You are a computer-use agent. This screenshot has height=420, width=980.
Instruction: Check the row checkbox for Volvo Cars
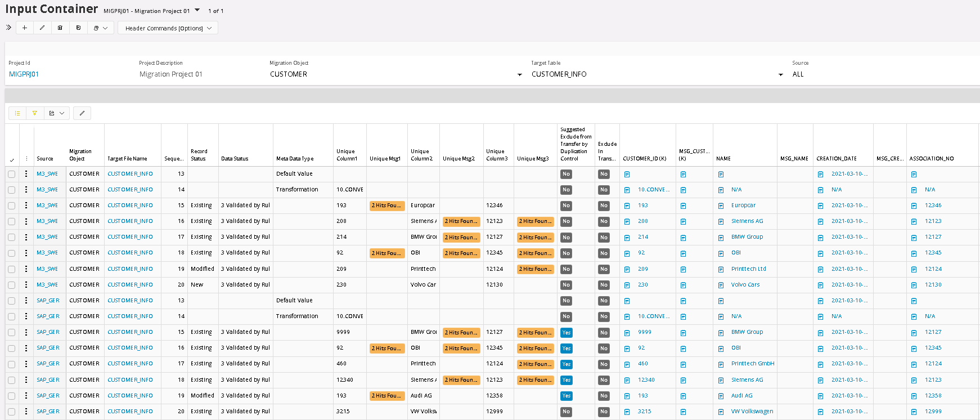coord(12,285)
